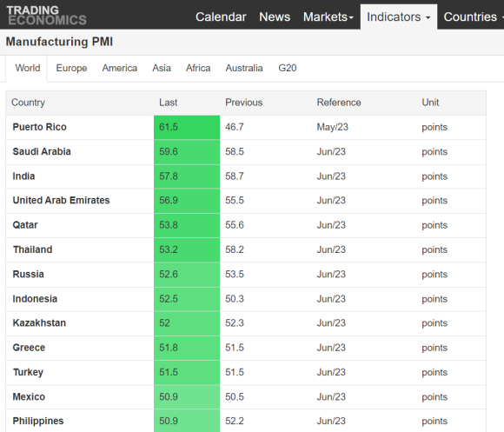Open the Kazakhstan country link
Viewport: 504px width, 432px height.
pyautogui.click(x=39, y=322)
